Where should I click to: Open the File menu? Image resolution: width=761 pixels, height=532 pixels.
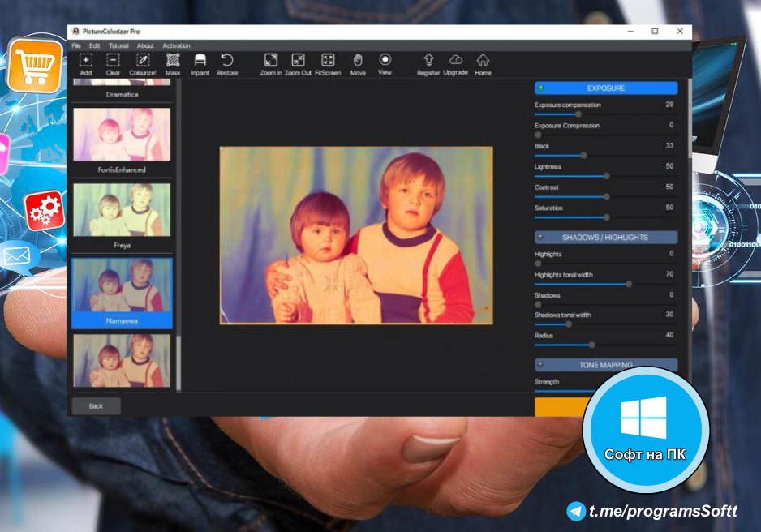click(x=76, y=45)
